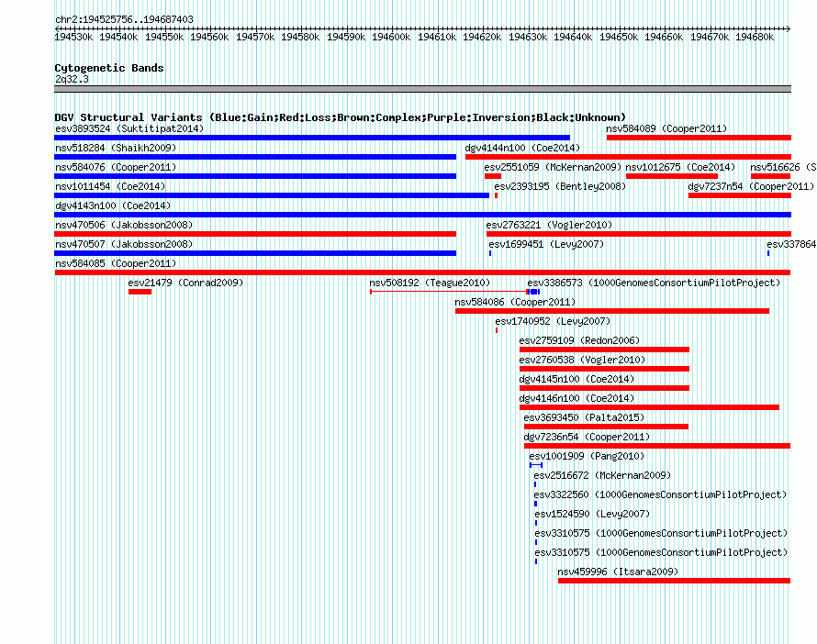Click the red esv21479 loss bar
817x644 pixels.
[140, 292]
